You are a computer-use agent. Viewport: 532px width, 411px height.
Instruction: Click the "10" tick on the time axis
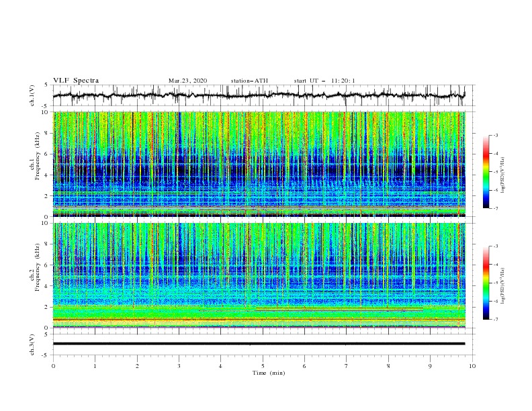tap(472, 366)
